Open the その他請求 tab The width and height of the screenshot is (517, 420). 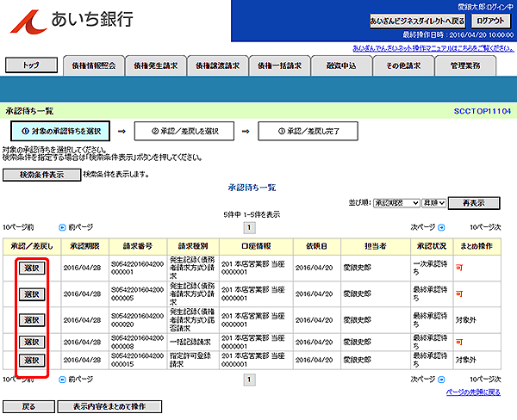(403, 66)
